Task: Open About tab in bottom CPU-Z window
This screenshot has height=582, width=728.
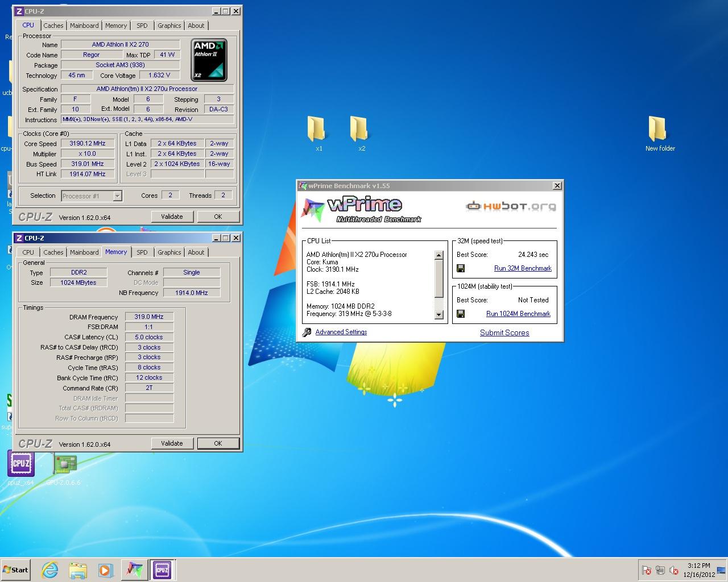Action: coord(196,252)
